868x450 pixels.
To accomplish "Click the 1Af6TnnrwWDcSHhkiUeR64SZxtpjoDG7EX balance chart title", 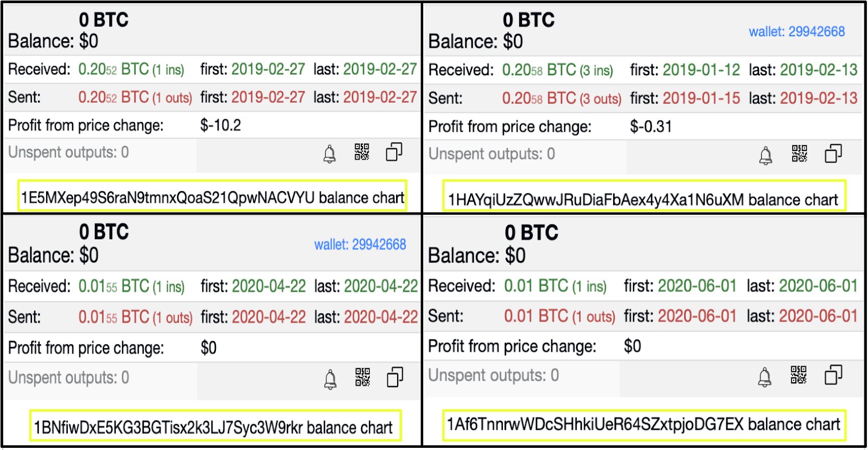I will (643, 424).
